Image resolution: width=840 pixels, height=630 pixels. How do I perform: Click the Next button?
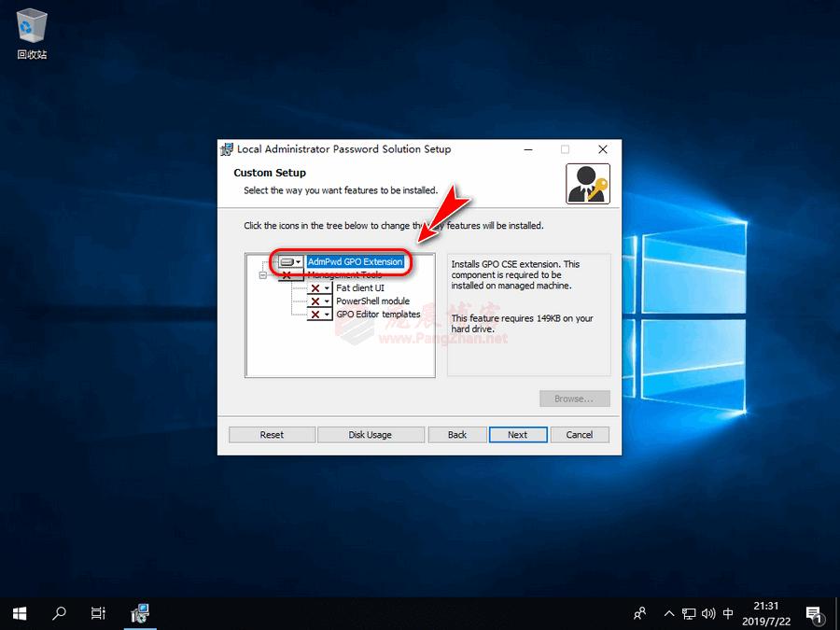point(518,434)
